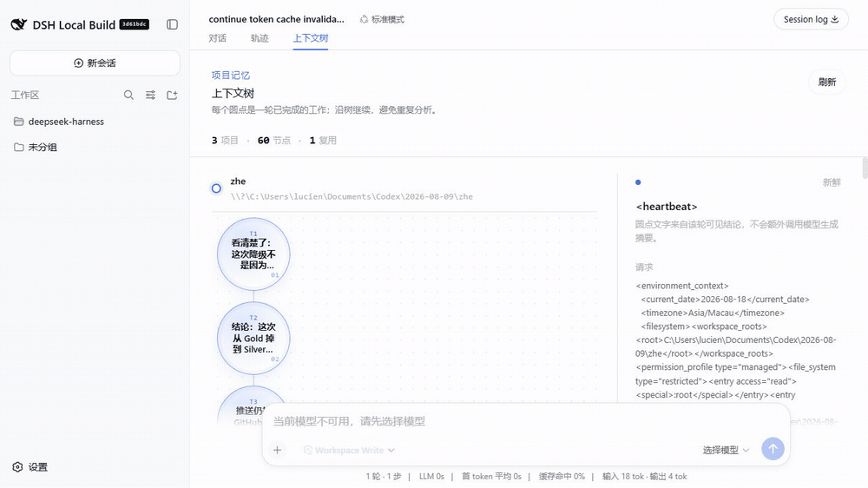Click the 首 token 平均 0s status entry

pos(491,477)
